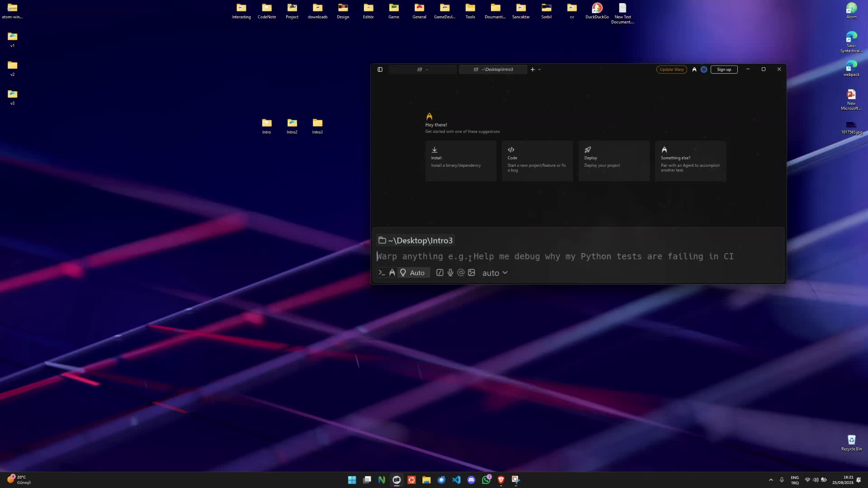
Task: Click the Update Warp button
Action: point(671,70)
